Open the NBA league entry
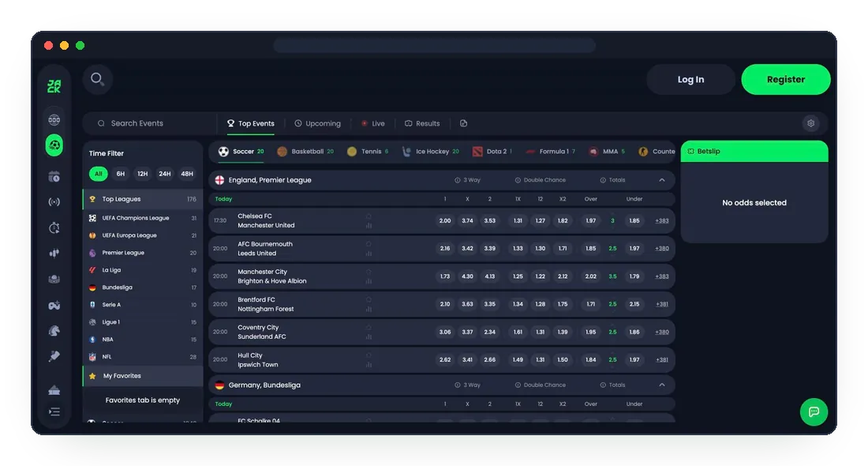The image size is (868, 466). click(143, 340)
